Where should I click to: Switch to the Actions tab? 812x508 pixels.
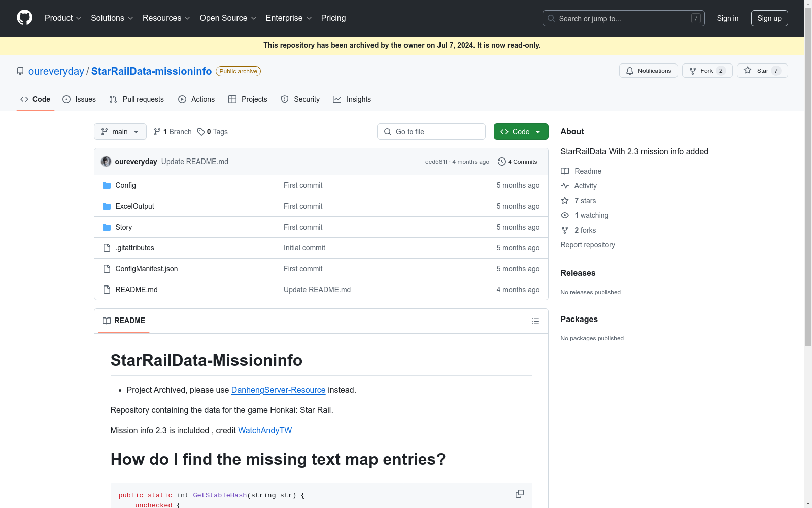196,99
